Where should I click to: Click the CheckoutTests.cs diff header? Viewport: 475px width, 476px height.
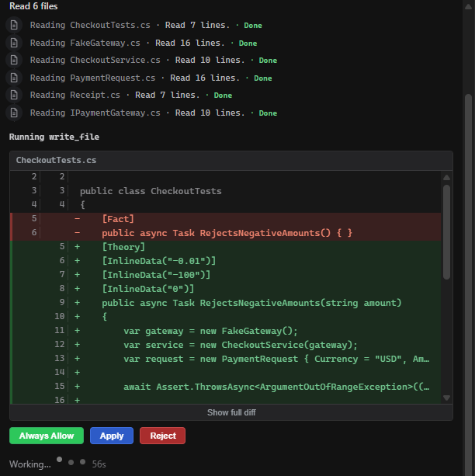pos(231,160)
